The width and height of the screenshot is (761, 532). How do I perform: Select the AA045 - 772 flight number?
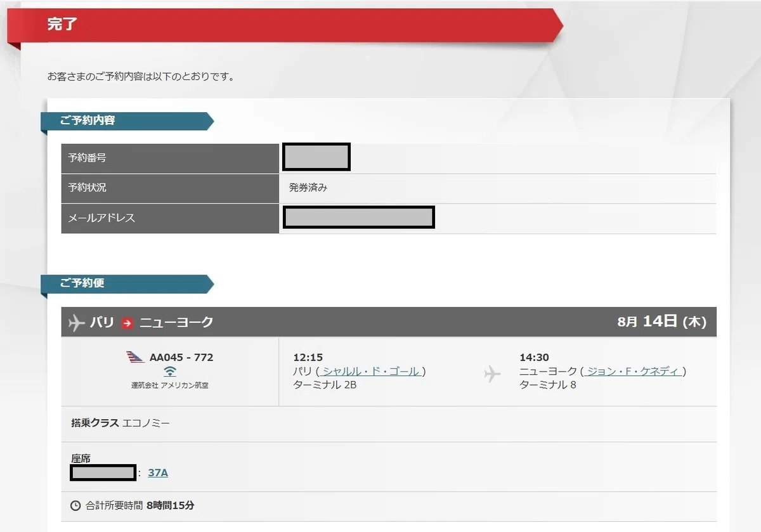(181, 357)
